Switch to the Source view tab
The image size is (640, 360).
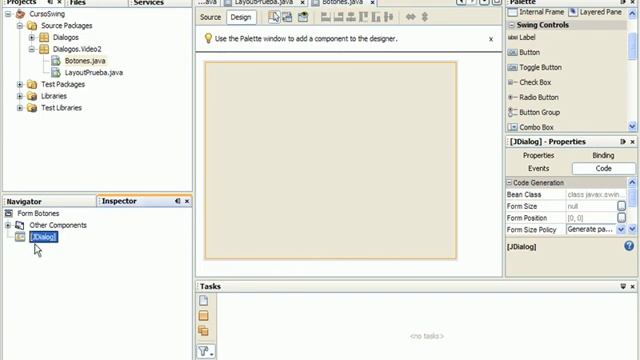210,17
